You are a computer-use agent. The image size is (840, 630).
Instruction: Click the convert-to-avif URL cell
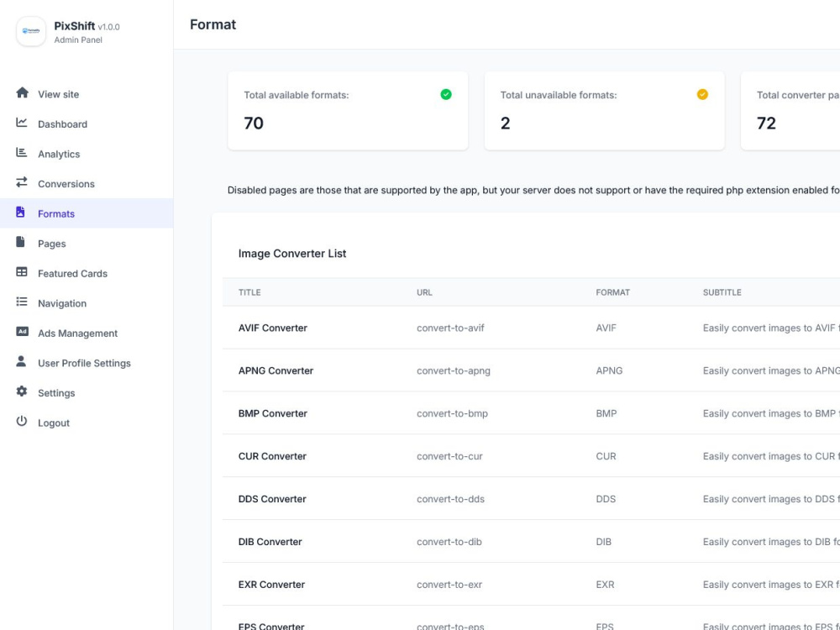[450, 328]
